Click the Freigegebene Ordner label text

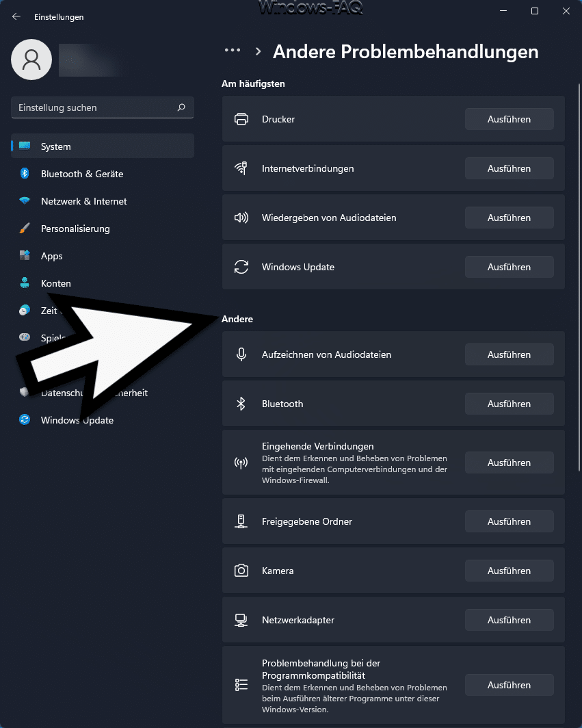pos(307,522)
